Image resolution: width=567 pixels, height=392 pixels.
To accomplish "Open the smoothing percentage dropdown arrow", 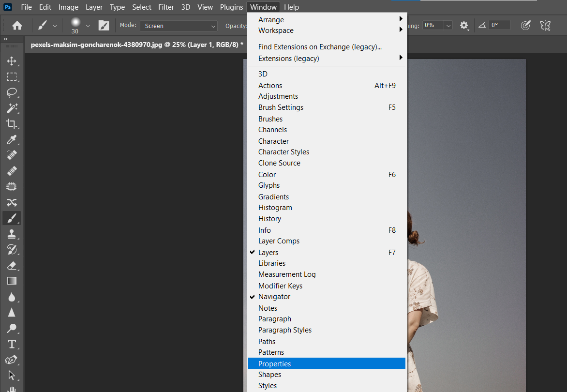I will pos(448,25).
